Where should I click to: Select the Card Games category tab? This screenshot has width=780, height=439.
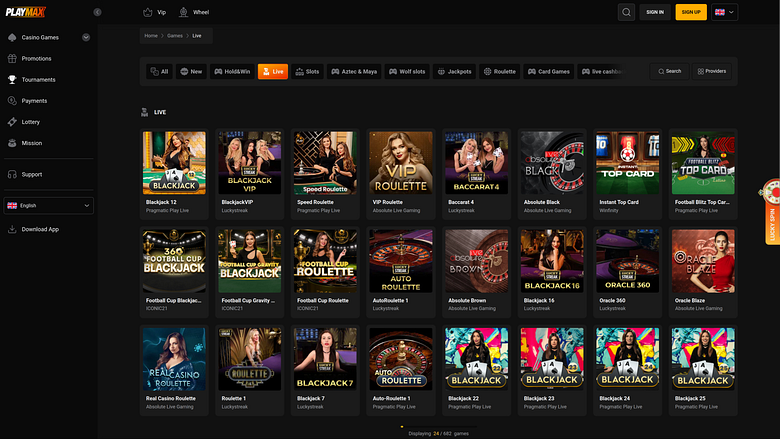549,72
